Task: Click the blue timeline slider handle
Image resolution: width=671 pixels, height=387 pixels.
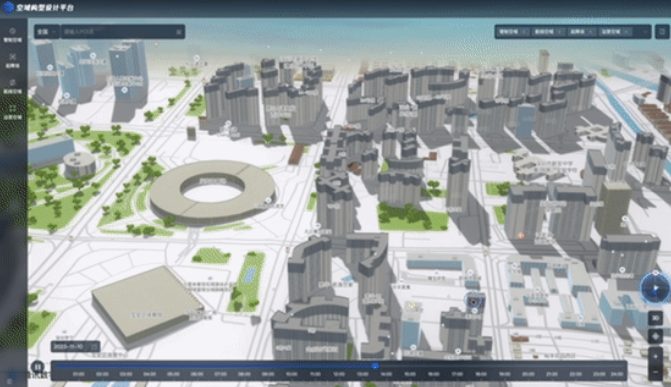Action: [375, 366]
